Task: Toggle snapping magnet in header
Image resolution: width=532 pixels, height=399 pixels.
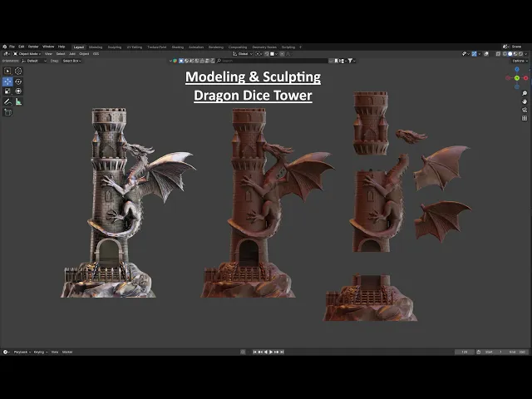Action: pos(267,53)
